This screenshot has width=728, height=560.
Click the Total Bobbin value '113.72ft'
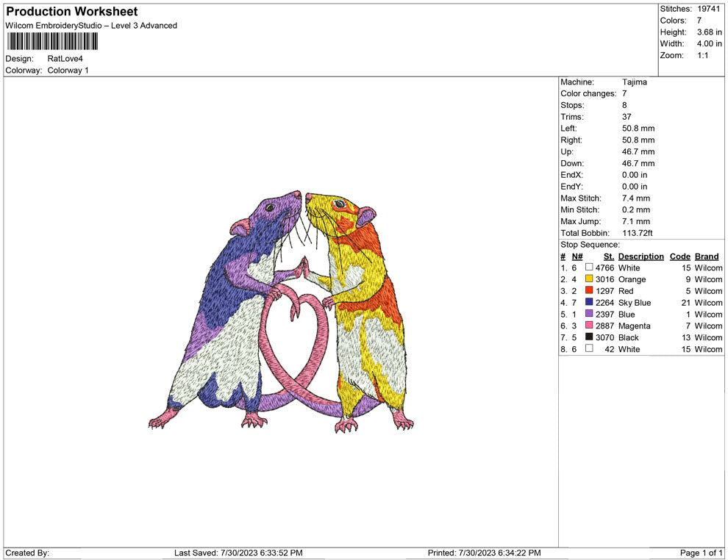coord(637,233)
